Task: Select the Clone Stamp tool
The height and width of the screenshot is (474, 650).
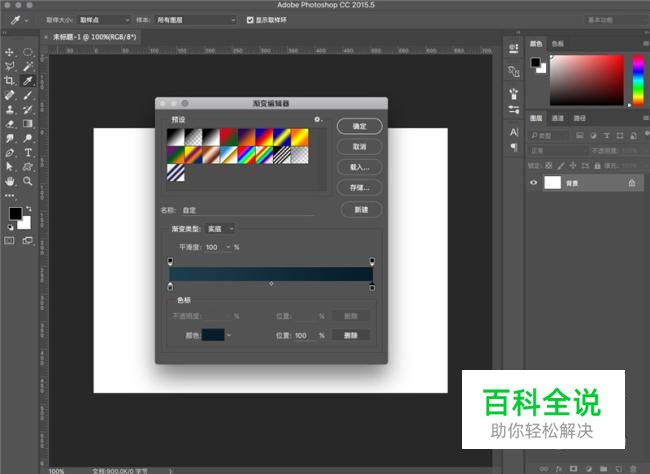Action: pos(9,109)
